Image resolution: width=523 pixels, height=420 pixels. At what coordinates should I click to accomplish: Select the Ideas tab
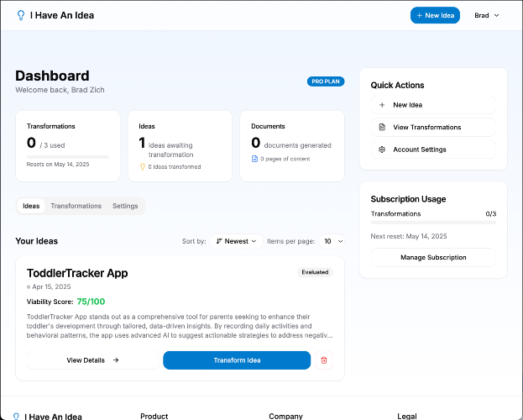pos(31,206)
